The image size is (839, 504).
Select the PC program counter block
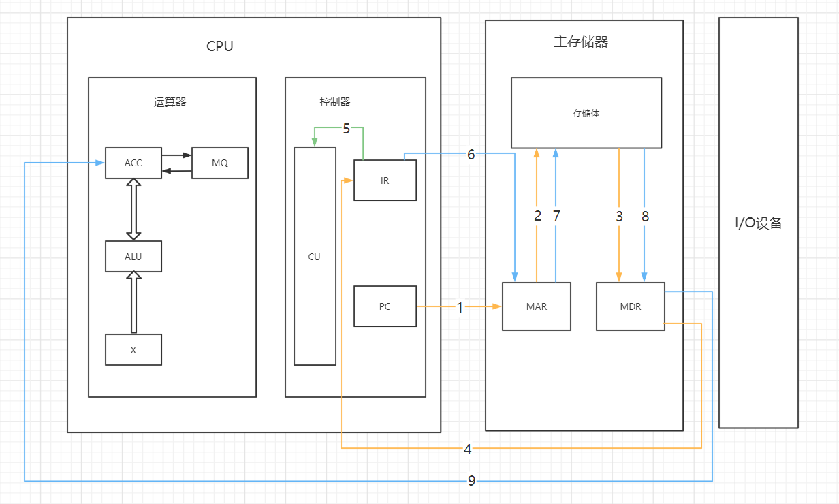[385, 306]
